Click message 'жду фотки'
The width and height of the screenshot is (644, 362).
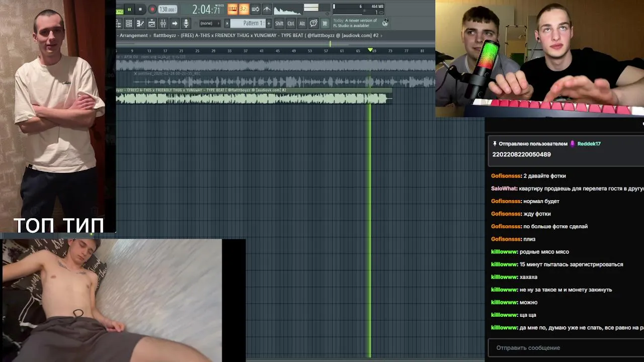[x=537, y=214]
